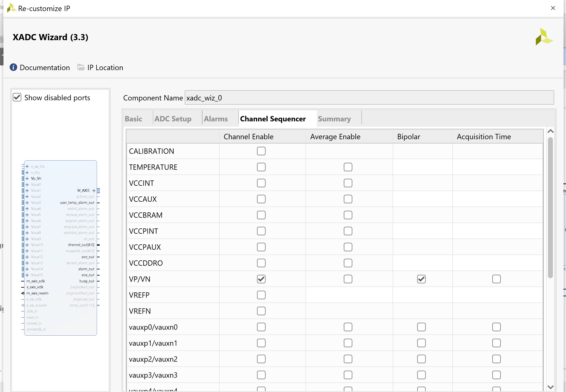The height and width of the screenshot is (392, 566).
Task: Disable VP/VN Bipolar checkbox
Action: [x=421, y=279]
